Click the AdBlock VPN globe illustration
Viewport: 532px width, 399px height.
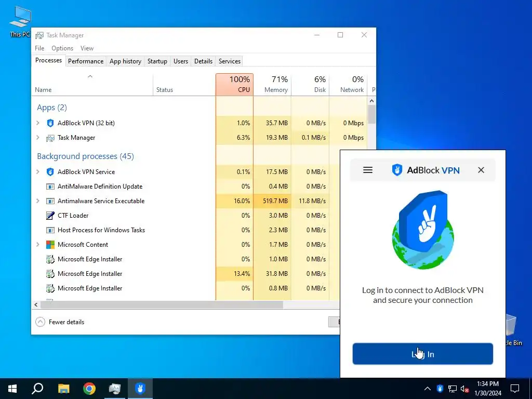click(x=423, y=230)
